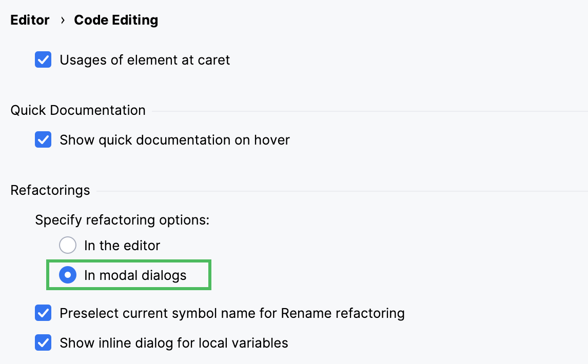This screenshot has width=588, height=364.
Task: Click the empty radio circle beside "In the editor"
Action: coord(68,246)
